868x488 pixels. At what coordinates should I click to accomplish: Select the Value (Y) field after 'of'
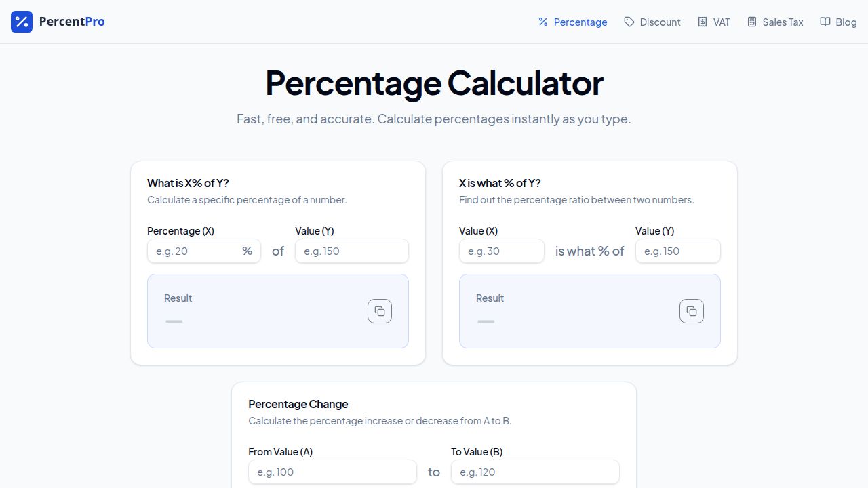[352, 251]
